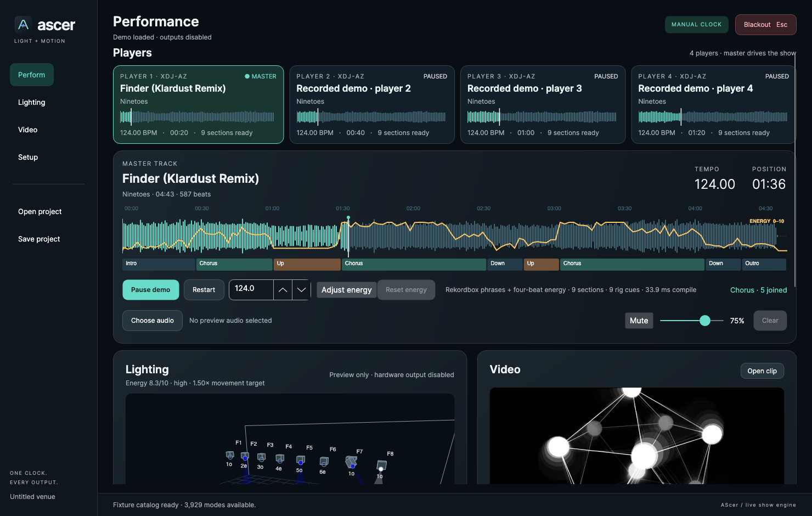Focus the tempo input showing 124.0

click(x=251, y=289)
